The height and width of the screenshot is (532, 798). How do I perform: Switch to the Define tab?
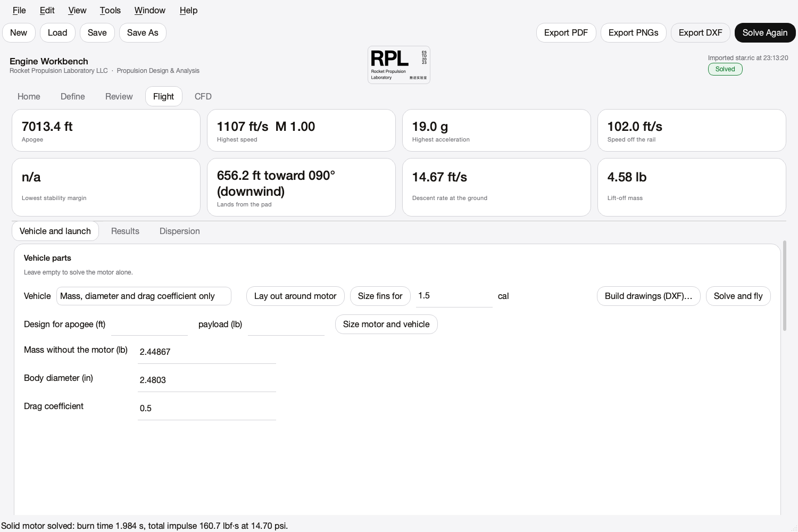73,96
